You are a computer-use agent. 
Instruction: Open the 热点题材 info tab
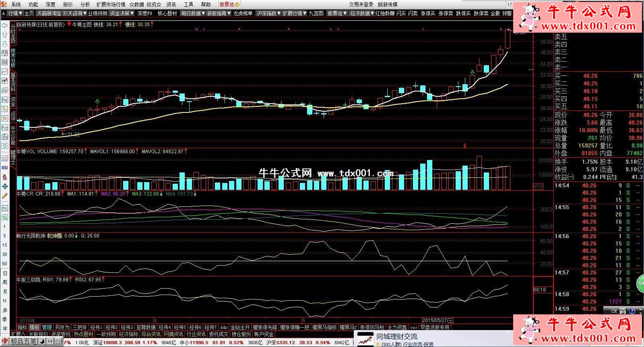coord(83,334)
